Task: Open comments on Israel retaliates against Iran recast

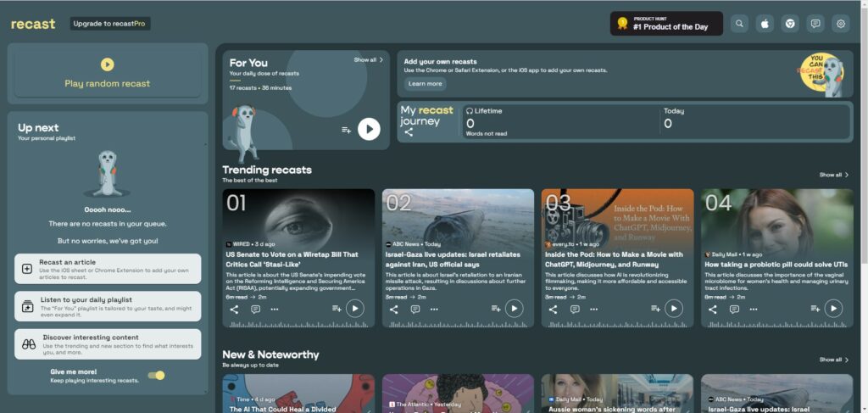Action: pos(415,310)
